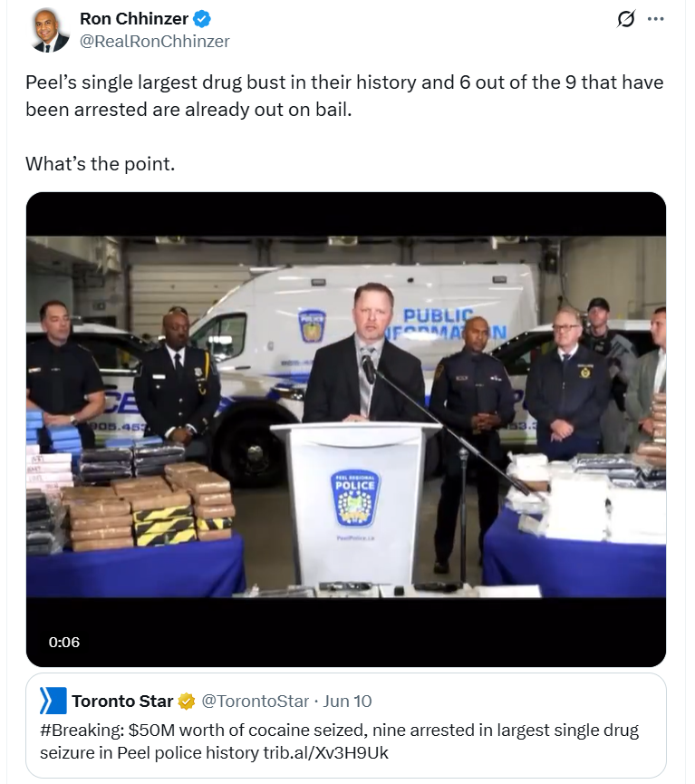This screenshot has width=695, height=784.
Task: Open the #Breaking hashtag
Action: [x=82, y=730]
